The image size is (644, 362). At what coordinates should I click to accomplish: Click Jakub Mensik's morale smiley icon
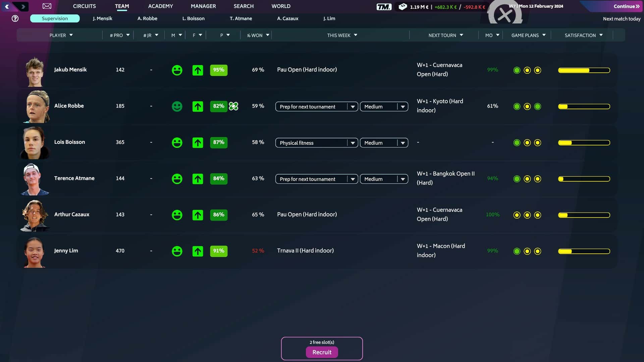[x=177, y=70]
